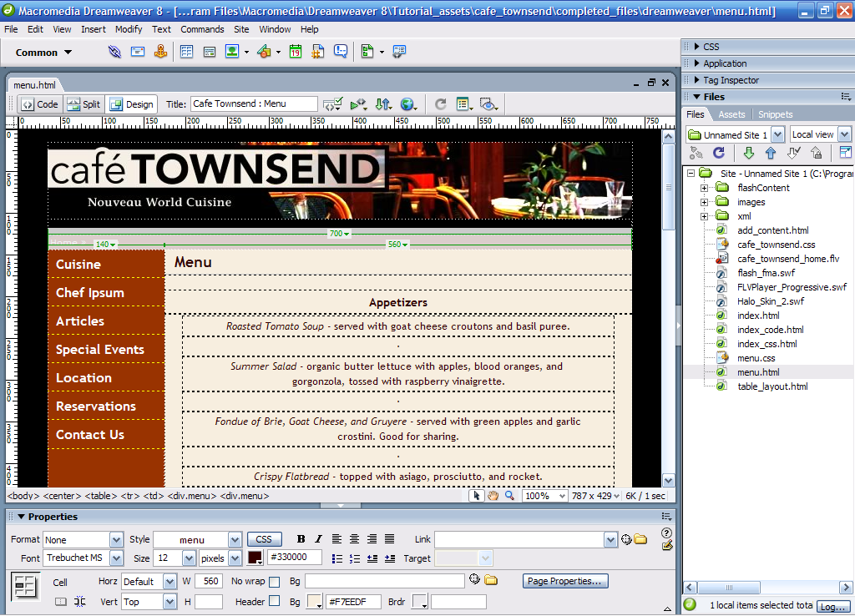Open the Local view dropdown
Image resolution: width=855 pixels, height=616 pixels.
pos(844,134)
